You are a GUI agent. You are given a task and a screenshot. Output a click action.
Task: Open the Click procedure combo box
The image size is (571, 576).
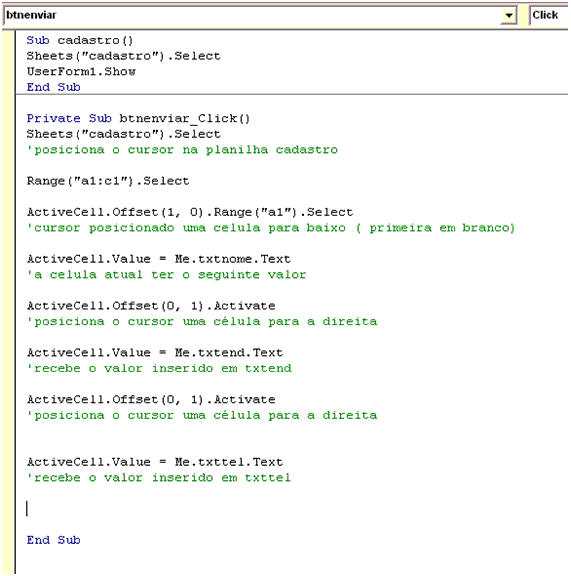pyautogui.click(x=549, y=15)
